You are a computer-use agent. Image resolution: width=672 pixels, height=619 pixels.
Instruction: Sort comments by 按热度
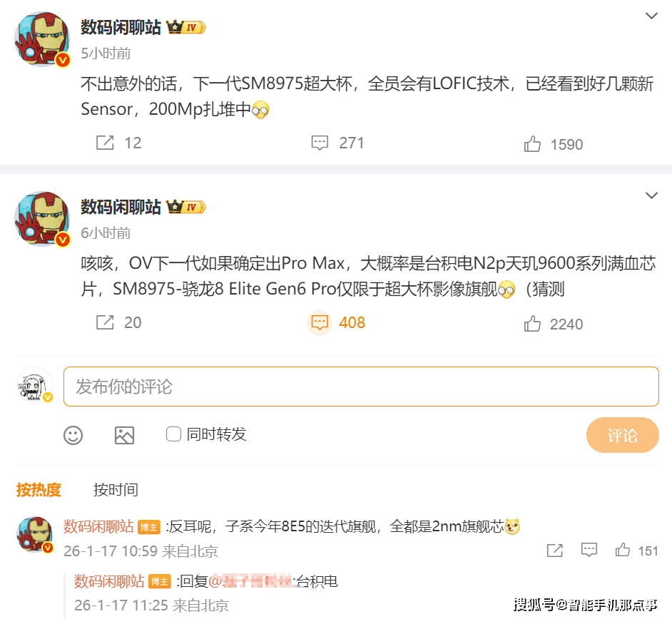pos(39,490)
